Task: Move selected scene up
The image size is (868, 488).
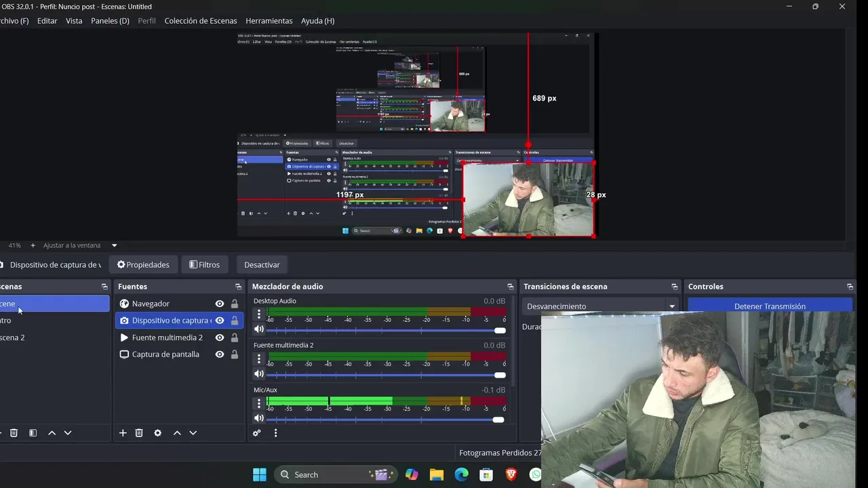Action: pyautogui.click(x=52, y=433)
